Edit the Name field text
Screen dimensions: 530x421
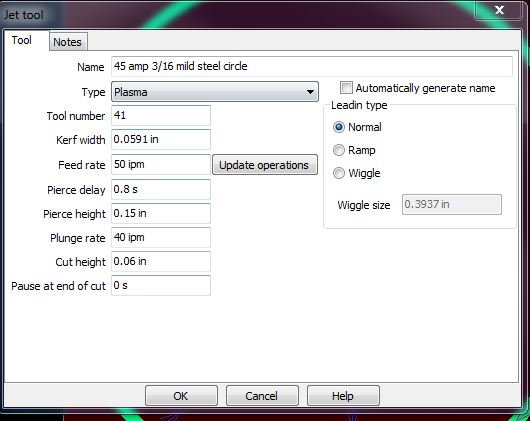point(312,66)
